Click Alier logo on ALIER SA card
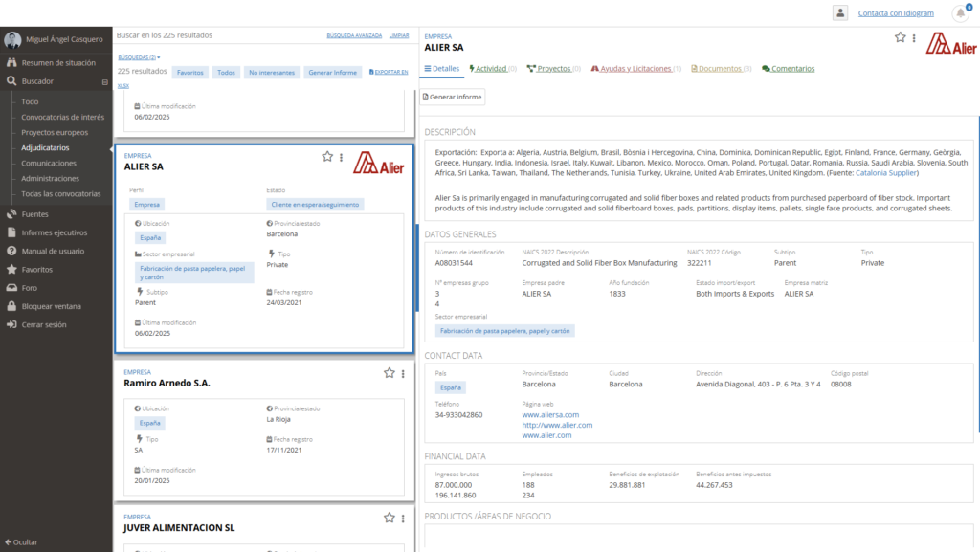 click(378, 163)
